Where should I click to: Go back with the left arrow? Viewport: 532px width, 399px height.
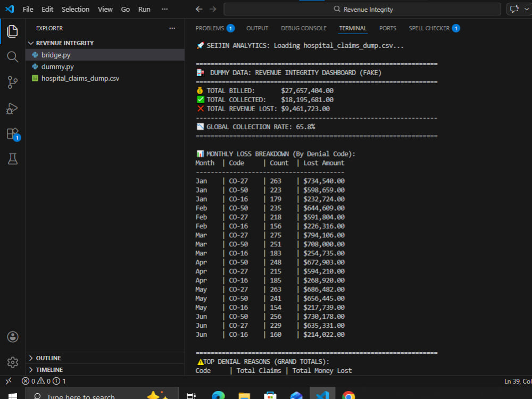[x=199, y=9]
